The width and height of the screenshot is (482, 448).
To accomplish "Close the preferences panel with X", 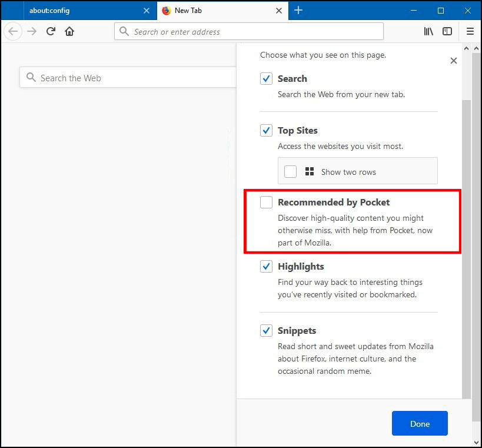I will (x=454, y=61).
